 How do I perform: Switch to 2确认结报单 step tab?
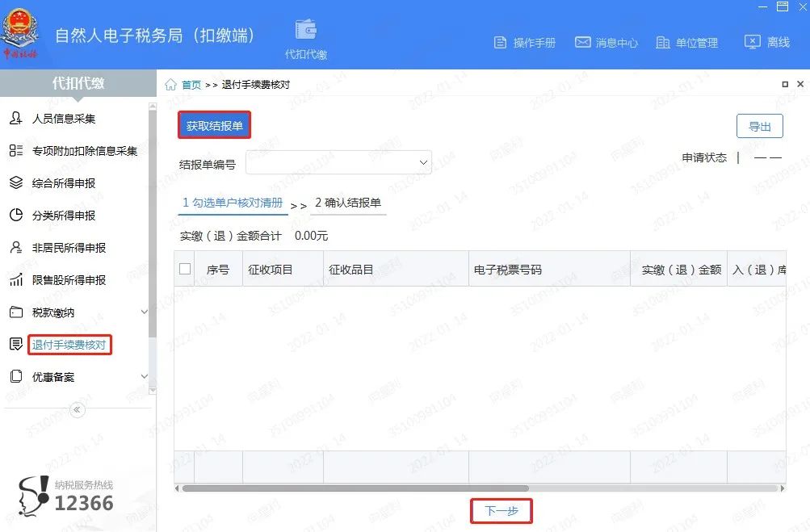(347, 204)
